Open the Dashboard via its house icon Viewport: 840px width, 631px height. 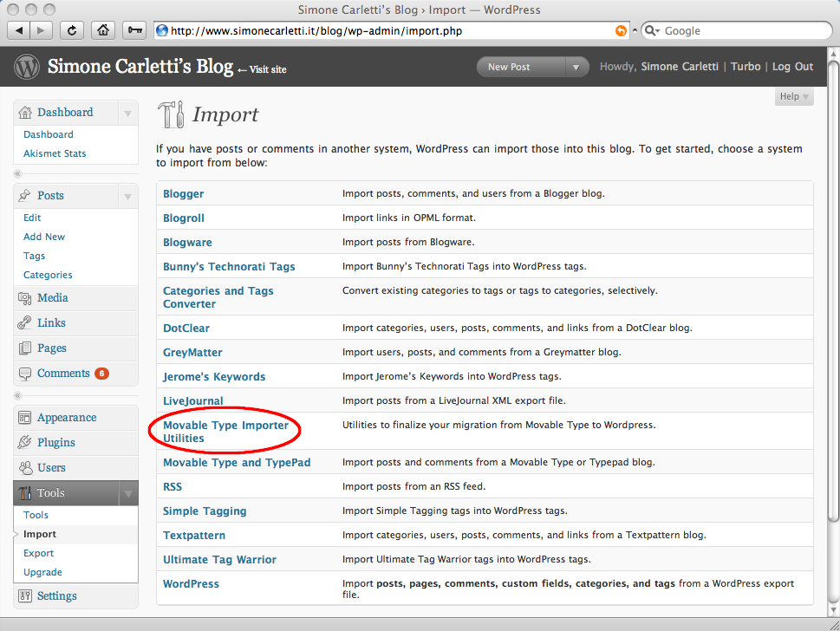click(x=25, y=112)
